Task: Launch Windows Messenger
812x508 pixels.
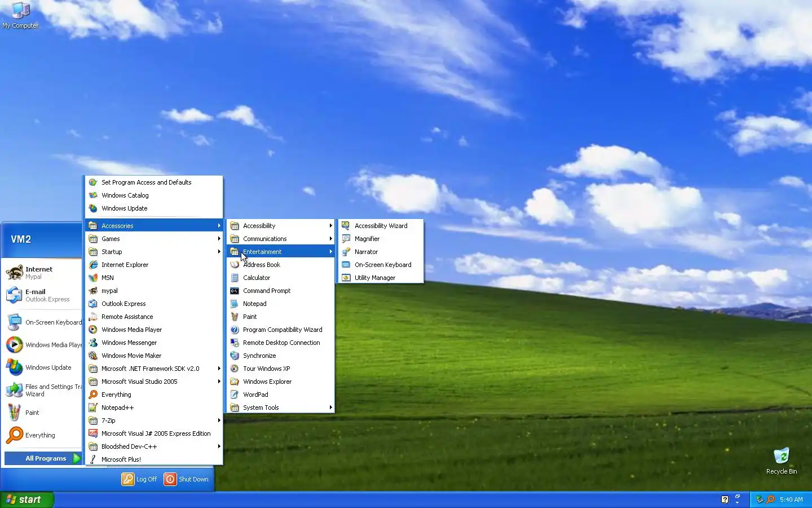Action: (x=154, y=343)
